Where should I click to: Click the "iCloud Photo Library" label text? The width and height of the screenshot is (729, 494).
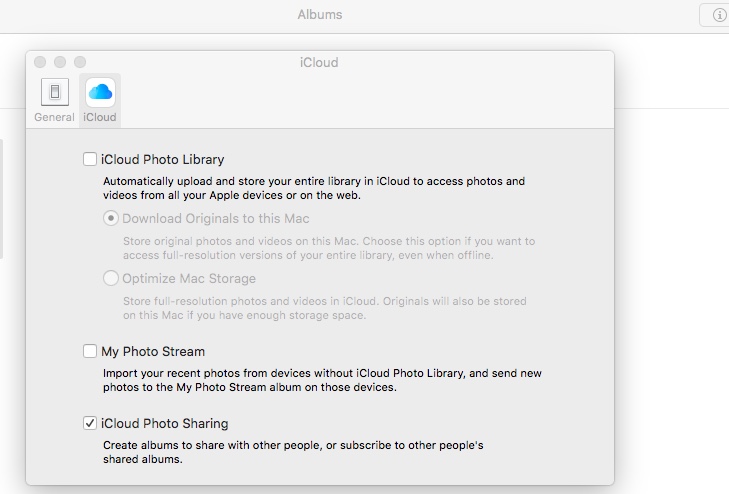[162, 159]
